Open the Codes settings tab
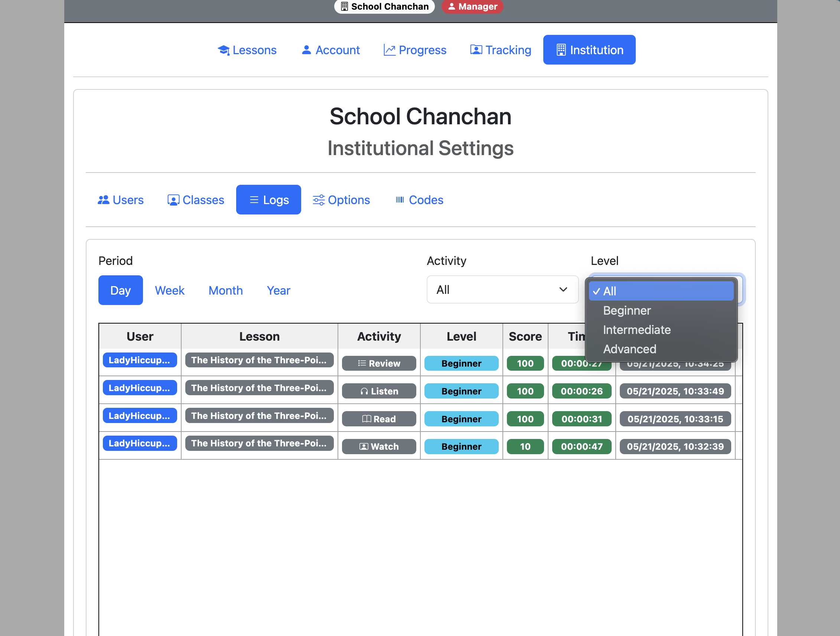The height and width of the screenshot is (636, 840). (x=420, y=200)
